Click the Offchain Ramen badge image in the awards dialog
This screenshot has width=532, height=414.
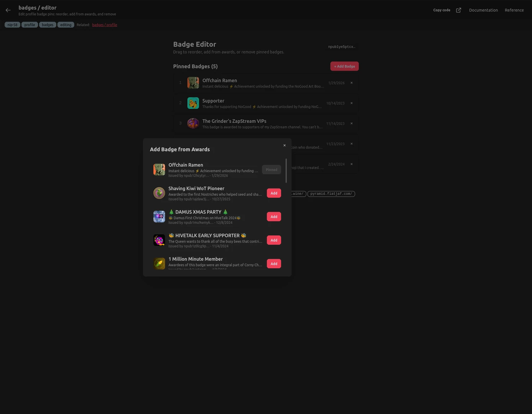tap(159, 169)
